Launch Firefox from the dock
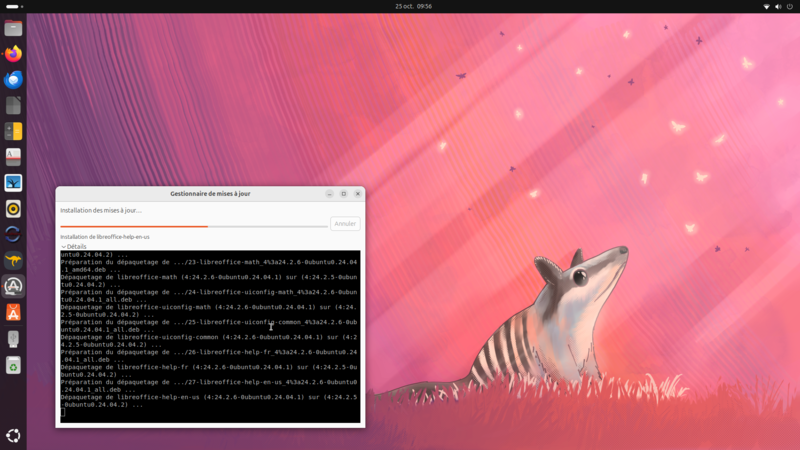 click(13, 54)
